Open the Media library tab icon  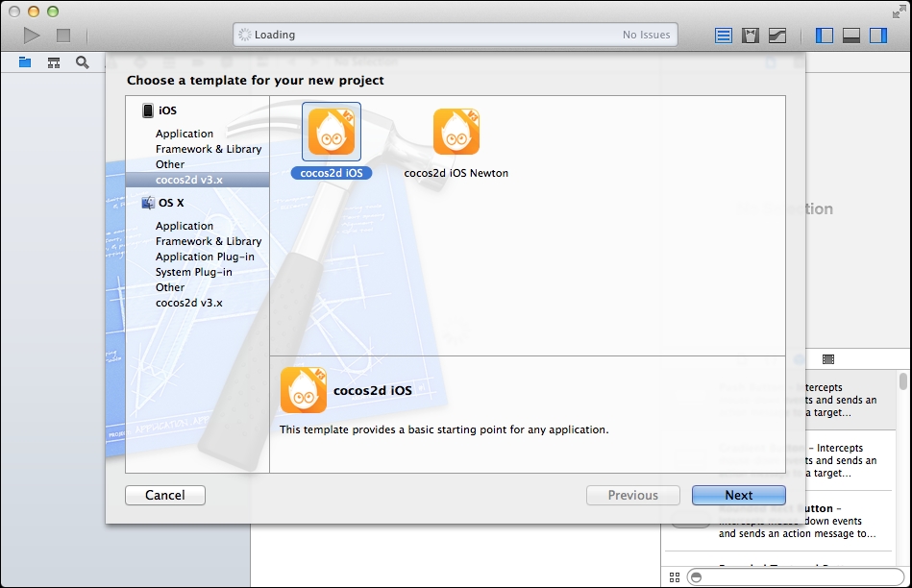(x=828, y=359)
